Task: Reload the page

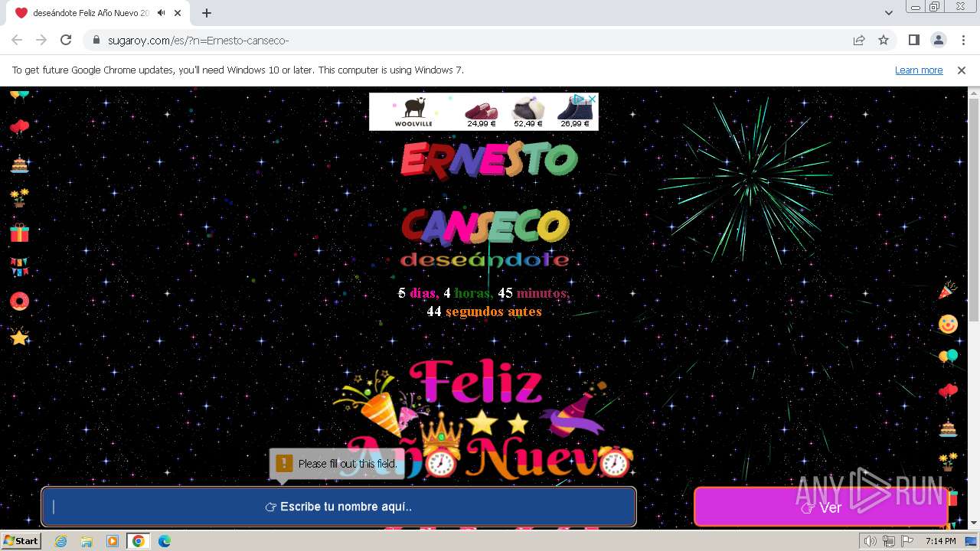Action: [66, 40]
